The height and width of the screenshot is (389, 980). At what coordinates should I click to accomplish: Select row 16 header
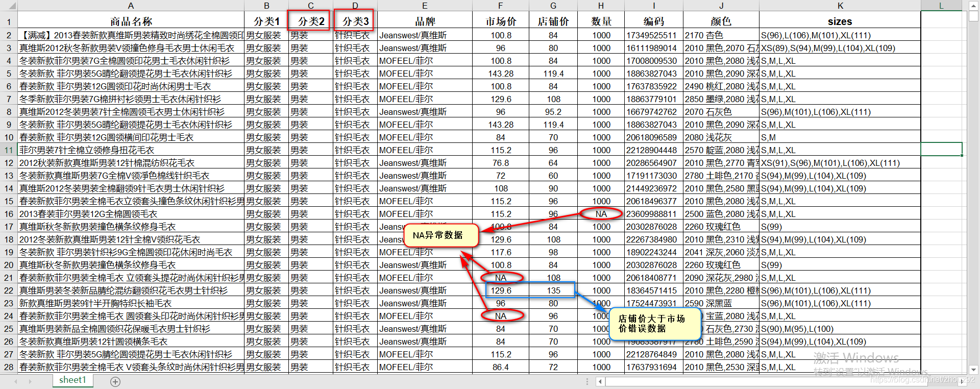(9, 214)
